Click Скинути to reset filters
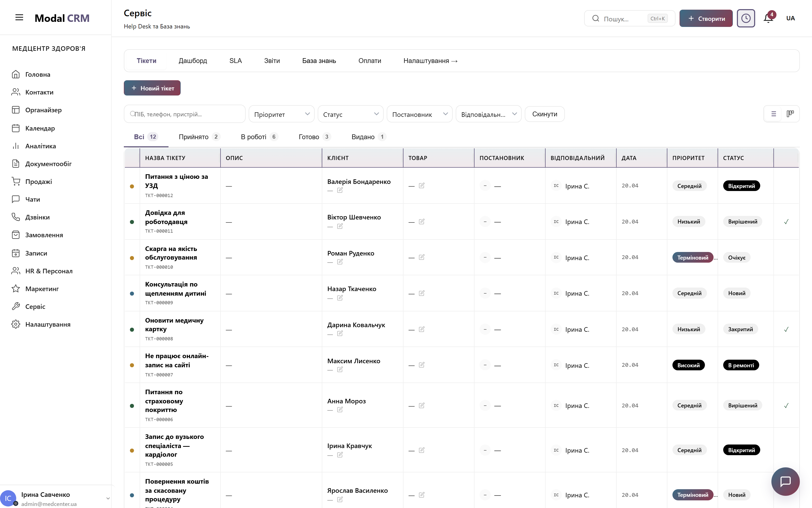Image resolution: width=812 pixels, height=508 pixels. click(x=545, y=114)
